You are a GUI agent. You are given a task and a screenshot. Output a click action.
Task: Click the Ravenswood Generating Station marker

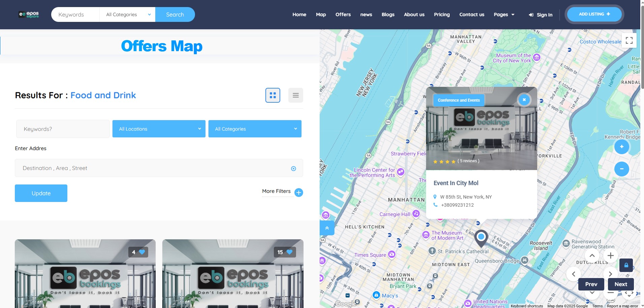(566, 243)
